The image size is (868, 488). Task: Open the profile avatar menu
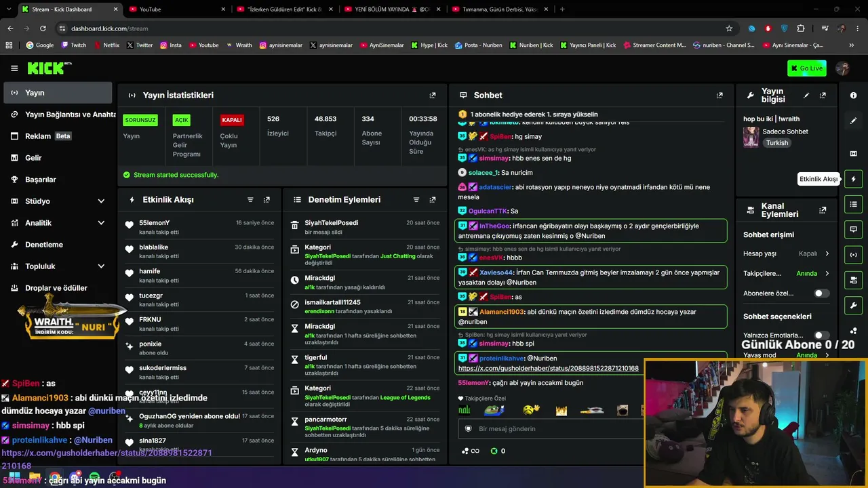pyautogui.click(x=843, y=68)
